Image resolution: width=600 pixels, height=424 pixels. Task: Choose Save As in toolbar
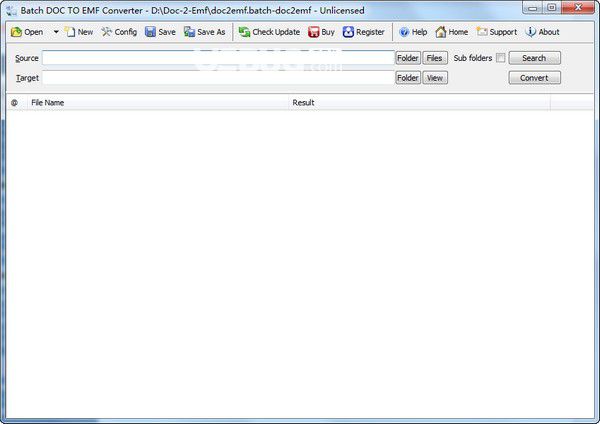[204, 32]
